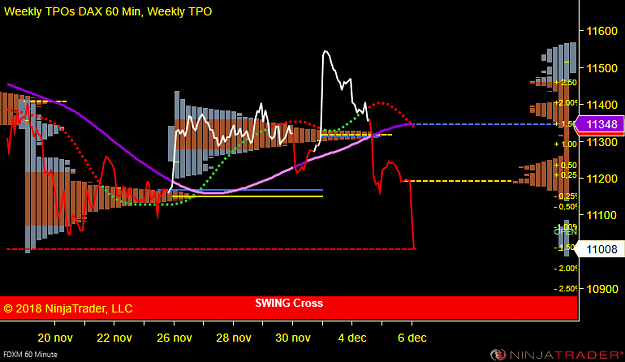Click the 11100 price axis label

click(x=602, y=216)
